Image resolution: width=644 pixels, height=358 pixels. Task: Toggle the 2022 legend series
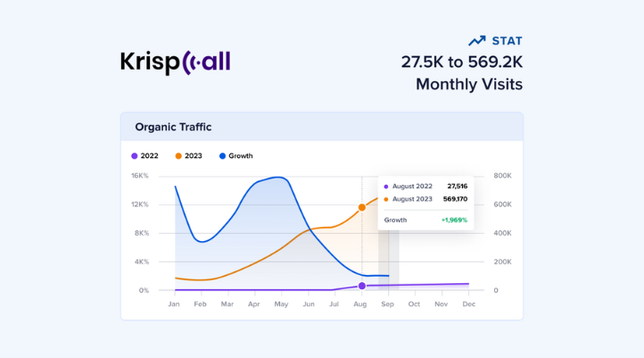[x=144, y=156]
